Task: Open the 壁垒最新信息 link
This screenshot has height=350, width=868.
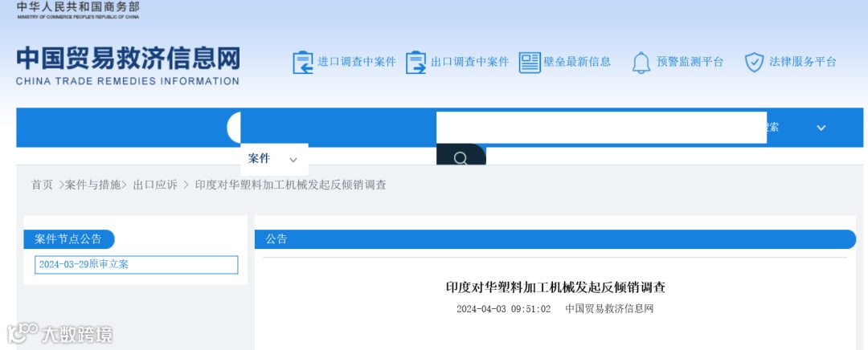Action: (577, 62)
